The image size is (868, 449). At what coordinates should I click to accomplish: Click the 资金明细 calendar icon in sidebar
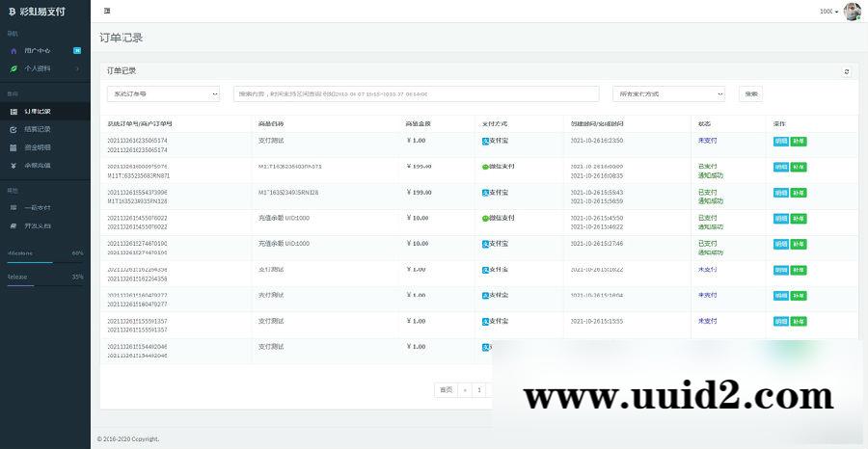point(14,147)
